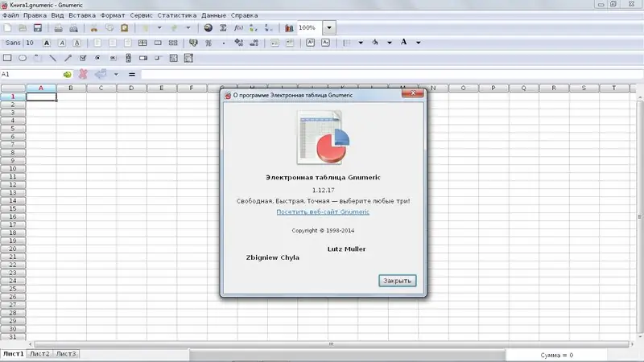Image resolution: width=644 pixels, height=362 pixels.
Task: Insert a hyperlink with the globe icon
Action: pos(208,28)
